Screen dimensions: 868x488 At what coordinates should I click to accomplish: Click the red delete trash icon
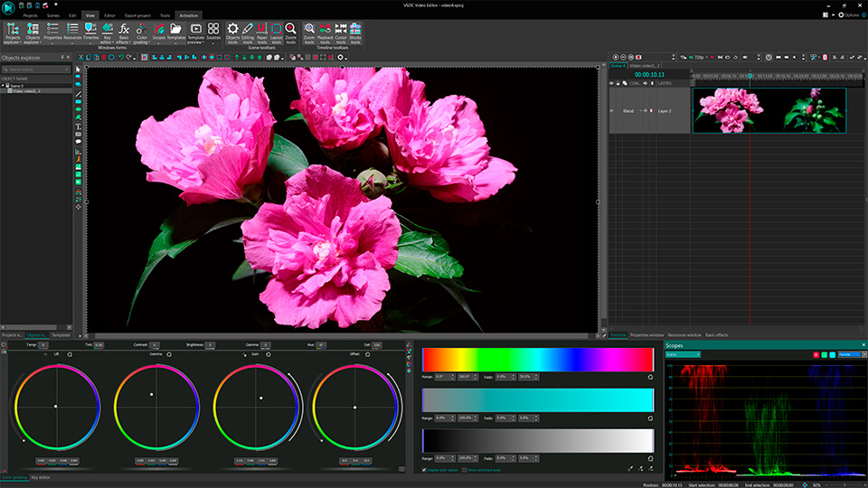pyautogui.click(x=103, y=57)
